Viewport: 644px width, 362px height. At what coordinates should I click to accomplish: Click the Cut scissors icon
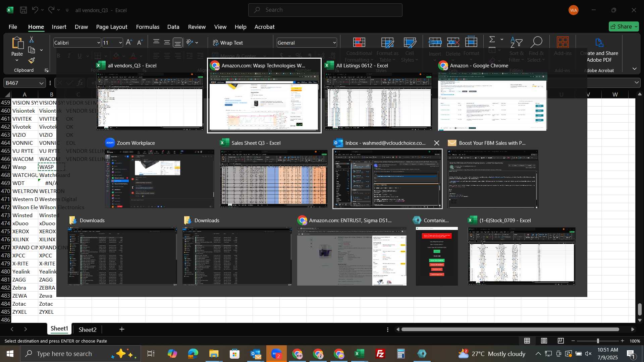32,40
